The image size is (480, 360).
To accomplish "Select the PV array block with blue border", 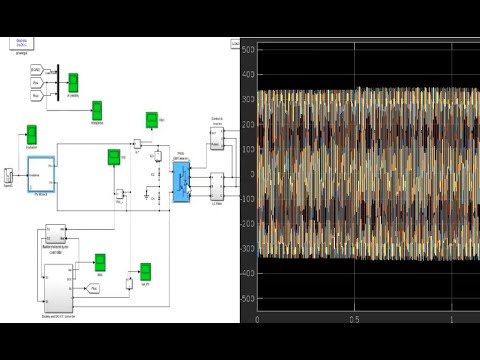I will point(41,174).
